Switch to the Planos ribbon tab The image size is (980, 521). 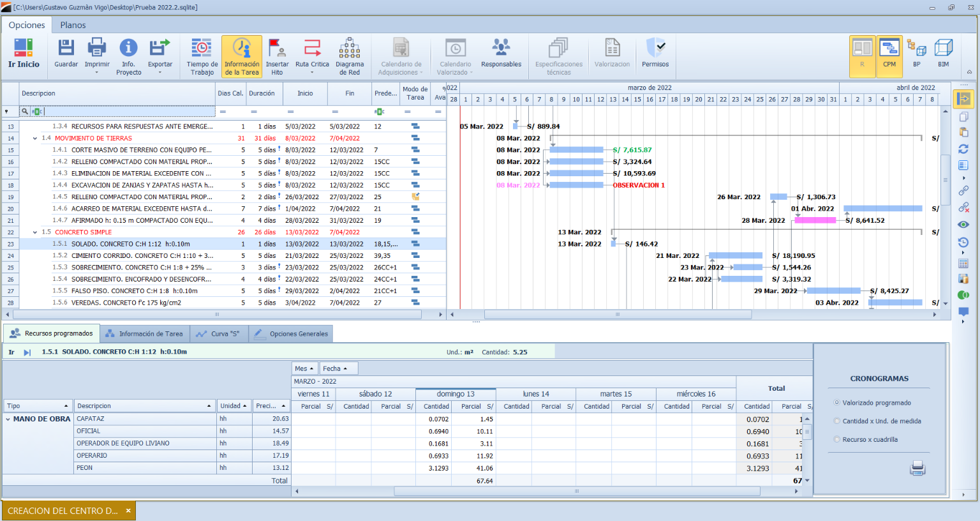pos(73,25)
